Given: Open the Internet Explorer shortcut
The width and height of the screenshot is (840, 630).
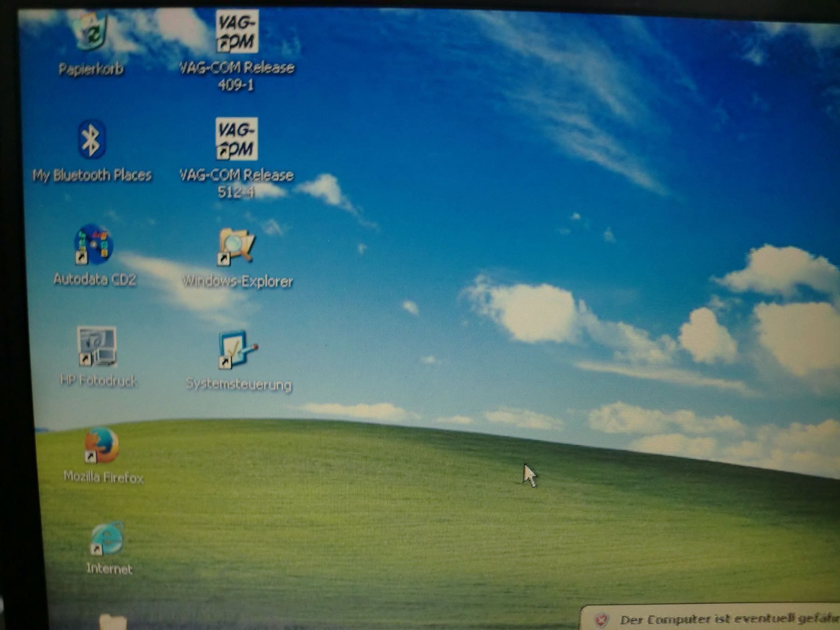Looking at the screenshot, I should click(x=107, y=538).
